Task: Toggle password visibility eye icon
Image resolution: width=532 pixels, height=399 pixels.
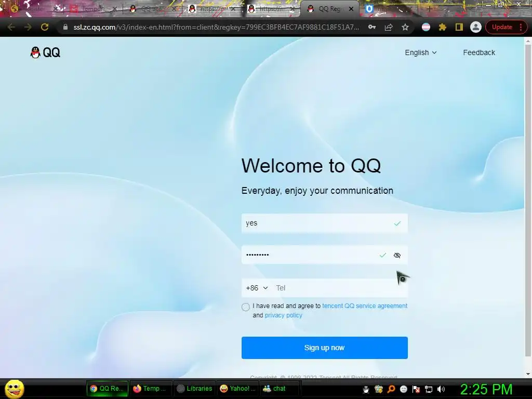Action: coord(397,255)
